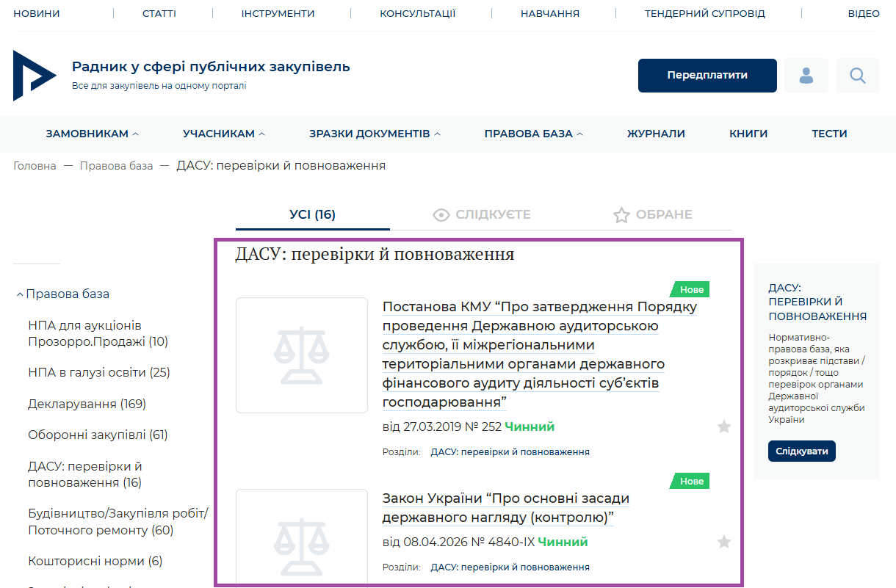Click the Radnyk portal logo icon
This screenshot has width=896, height=588.
click(x=35, y=76)
